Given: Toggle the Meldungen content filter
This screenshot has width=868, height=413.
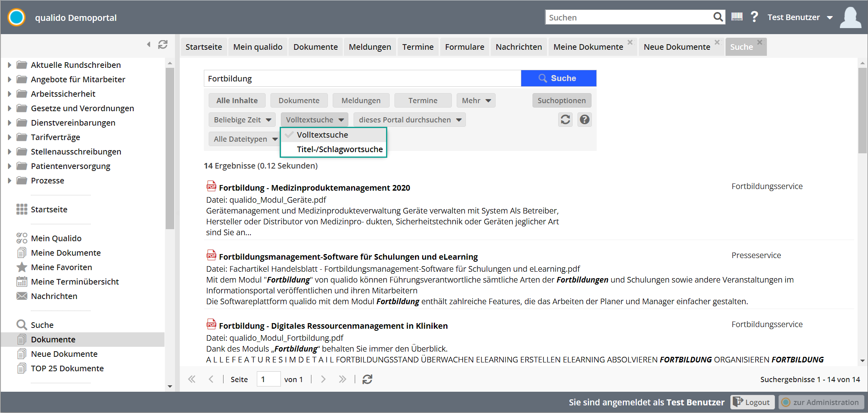Looking at the screenshot, I should click(361, 100).
